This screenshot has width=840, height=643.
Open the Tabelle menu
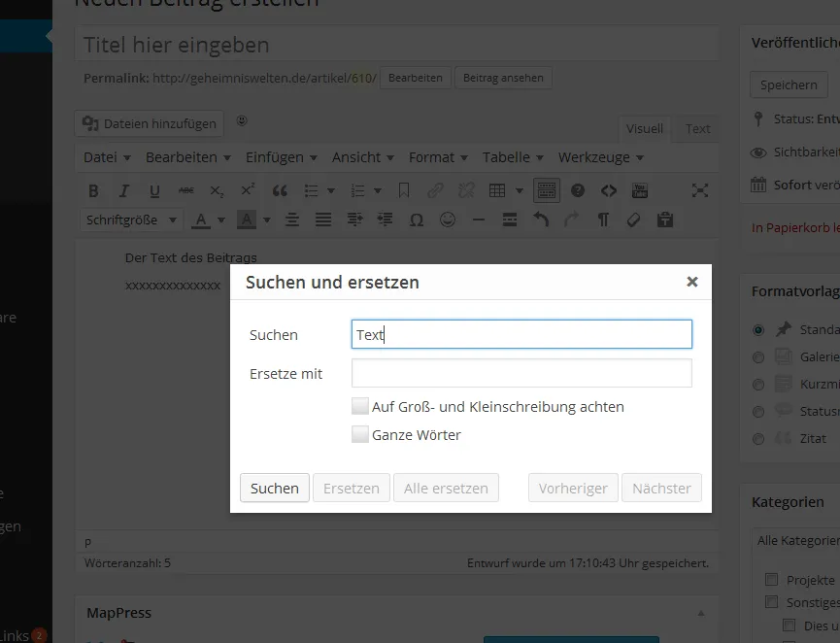click(513, 157)
